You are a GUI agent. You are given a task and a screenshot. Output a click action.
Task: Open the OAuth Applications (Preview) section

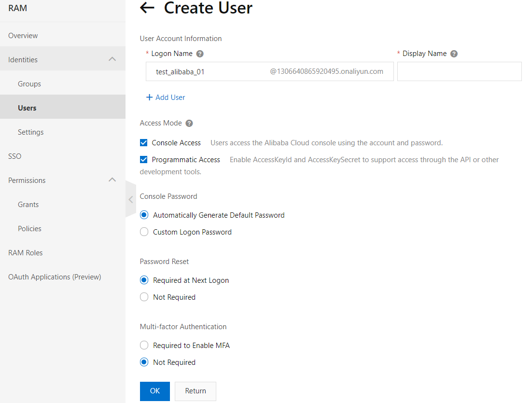click(55, 277)
